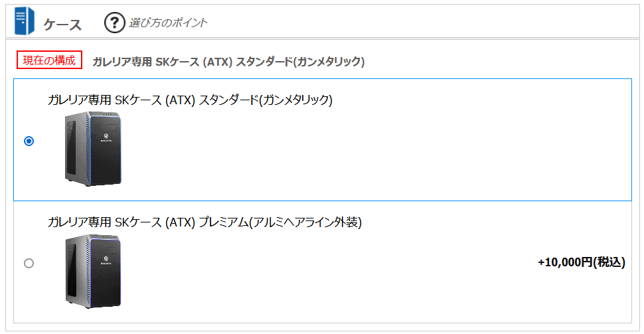Click the blue LED strip on the Standard case
This screenshot has width=644, height=334.
(90, 150)
